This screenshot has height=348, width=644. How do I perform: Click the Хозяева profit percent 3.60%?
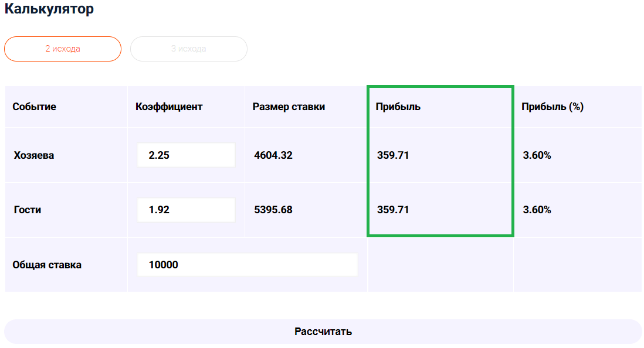537,155
